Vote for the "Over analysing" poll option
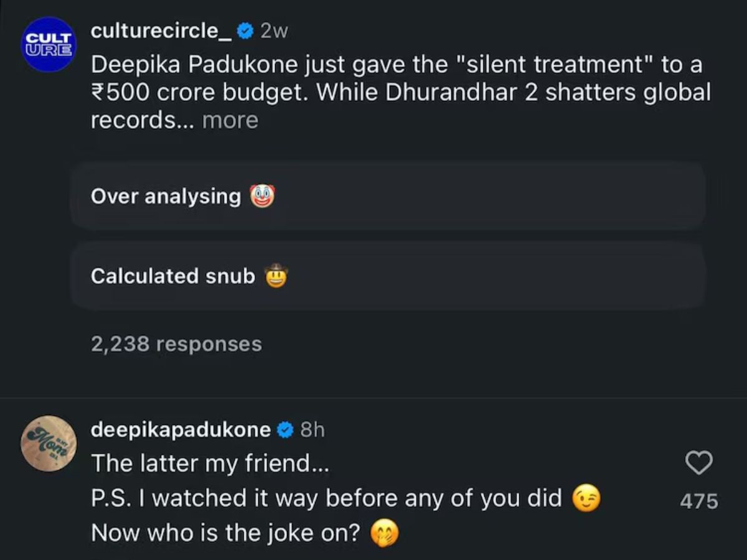Viewport: 747px width, 560px height. coord(386,196)
